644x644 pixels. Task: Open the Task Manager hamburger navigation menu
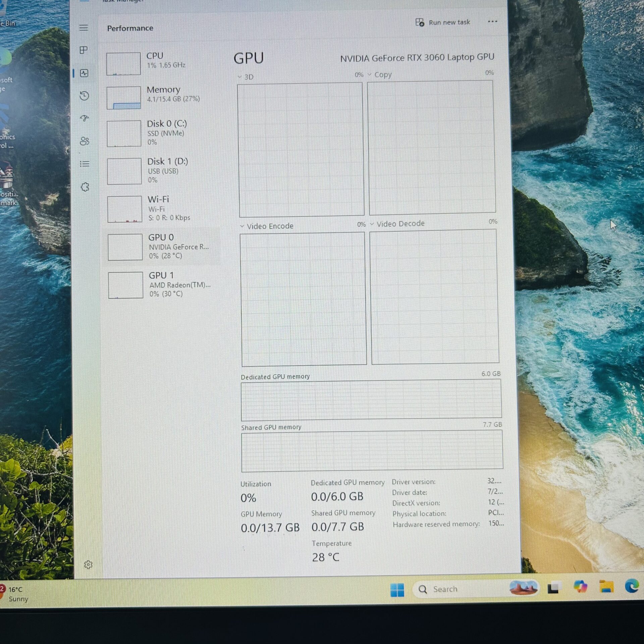coord(84,28)
